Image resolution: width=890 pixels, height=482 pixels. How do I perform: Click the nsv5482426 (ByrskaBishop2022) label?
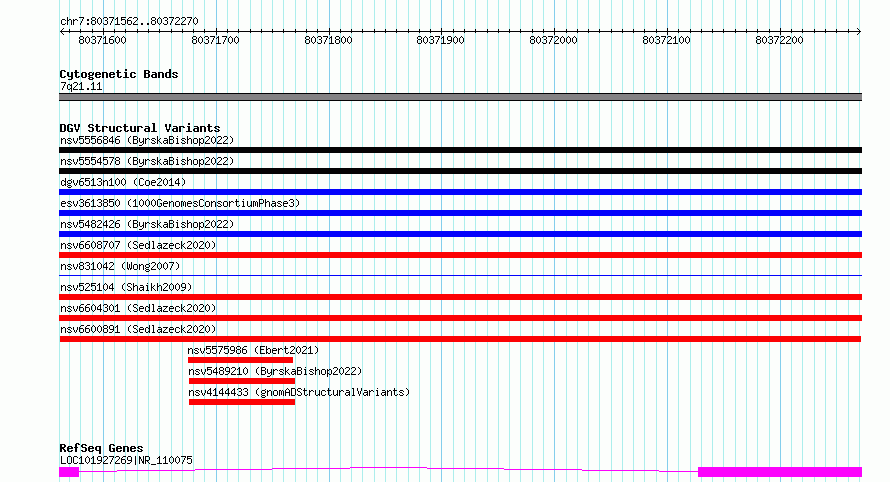coord(147,224)
